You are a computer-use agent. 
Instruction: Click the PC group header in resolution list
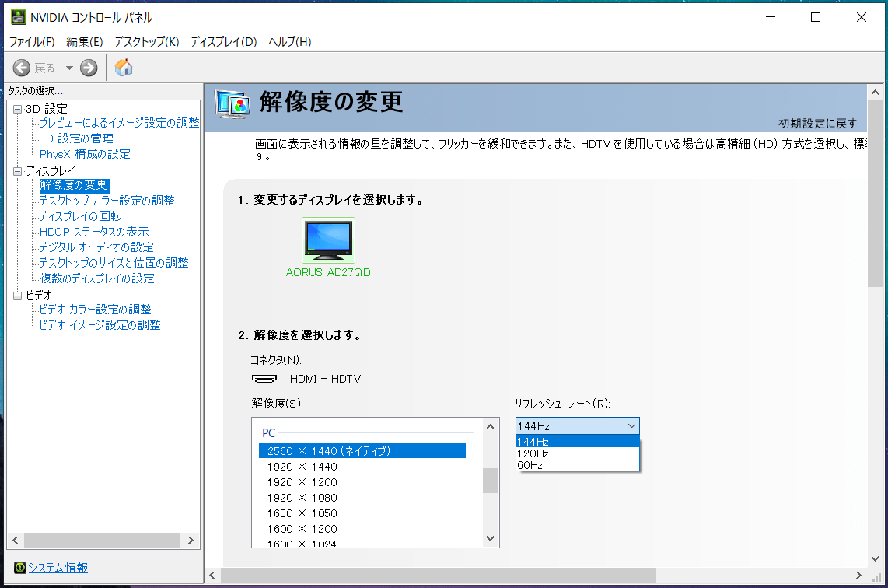click(x=269, y=432)
